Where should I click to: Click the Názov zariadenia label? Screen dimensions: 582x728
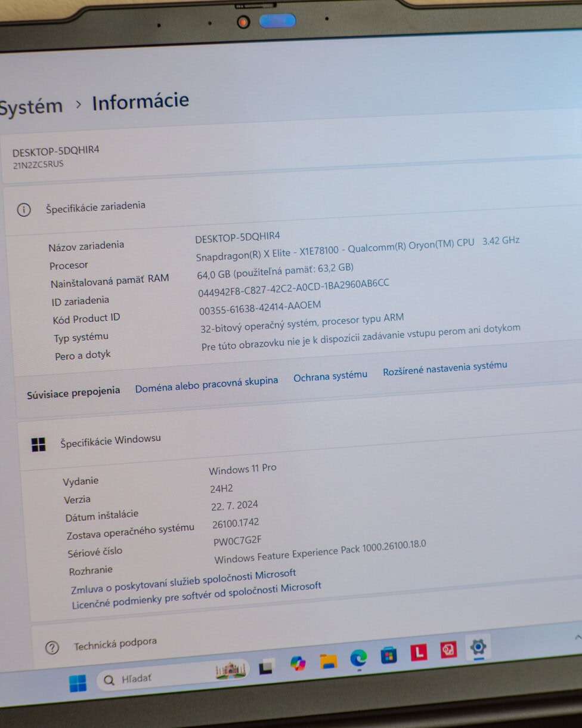pos(86,246)
